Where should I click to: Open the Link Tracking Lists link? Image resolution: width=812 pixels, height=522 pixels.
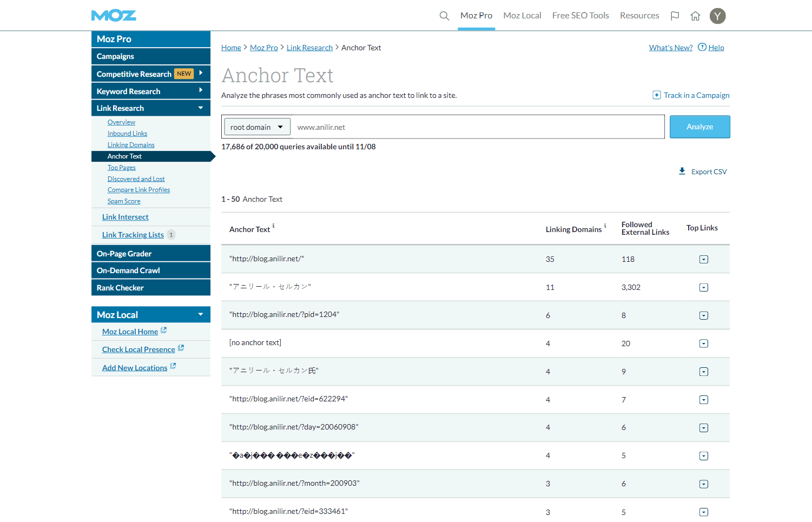(x=133, y=235)
